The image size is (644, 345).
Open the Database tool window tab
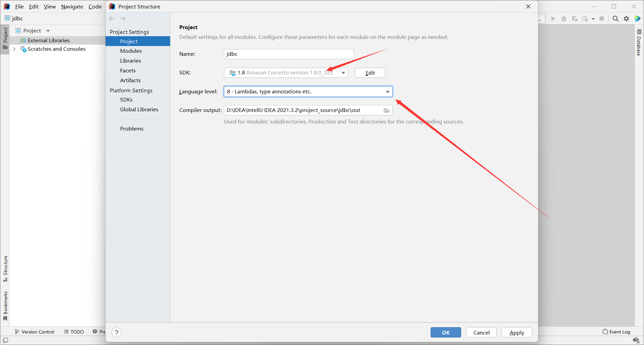coord(639,42)
